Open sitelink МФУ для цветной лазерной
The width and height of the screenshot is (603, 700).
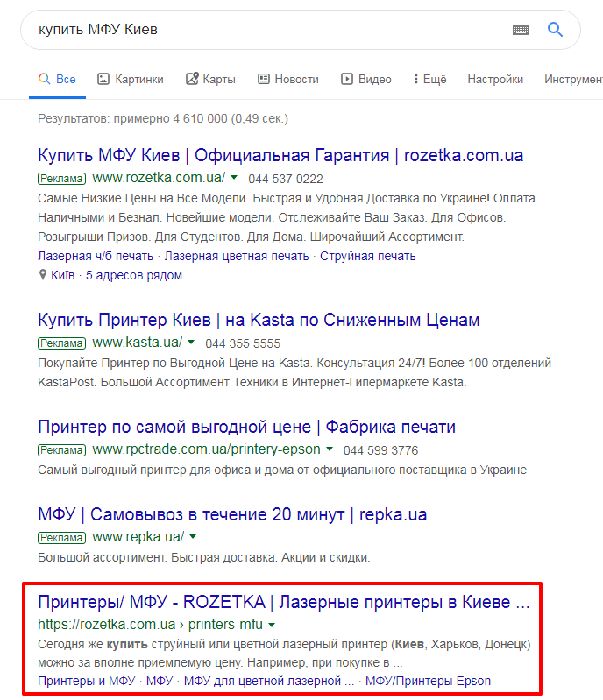coord(269,682)
